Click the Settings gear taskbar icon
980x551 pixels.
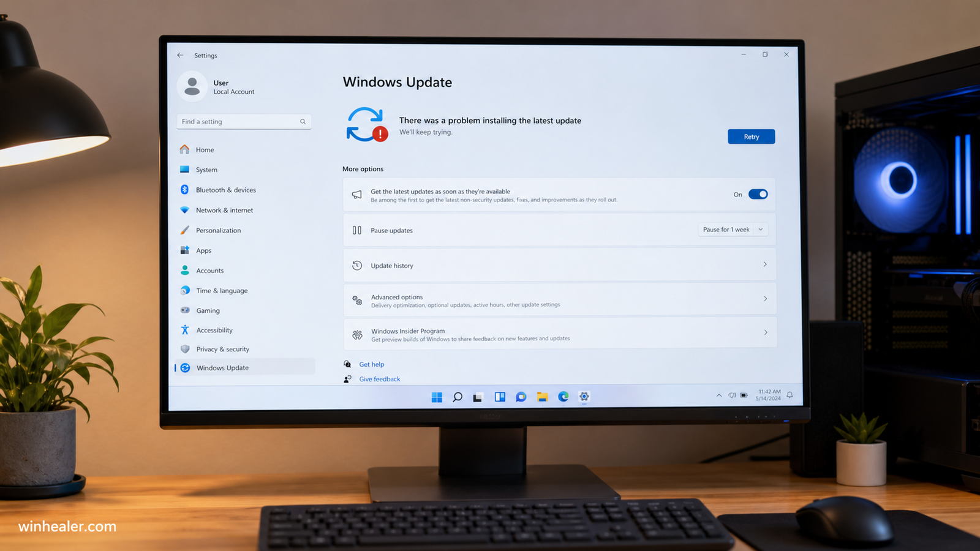(584, 397)
